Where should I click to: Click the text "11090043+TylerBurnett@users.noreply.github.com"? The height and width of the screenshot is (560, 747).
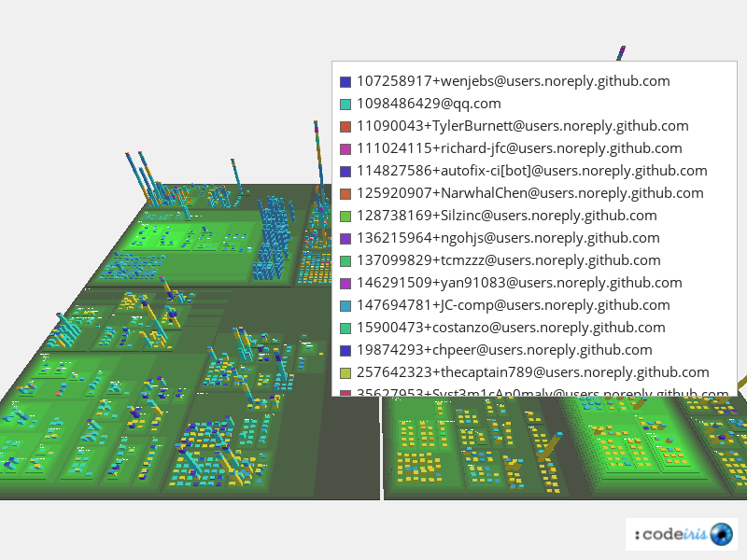coord(523,126)
